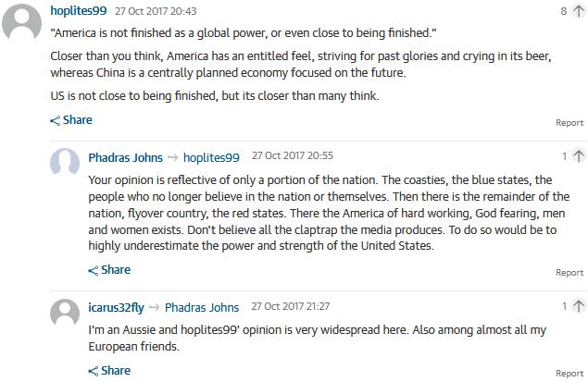Open Phadras Johns author profile link
Image resolution: width=588 pixels, height=382 pixels.
[125, 157]
